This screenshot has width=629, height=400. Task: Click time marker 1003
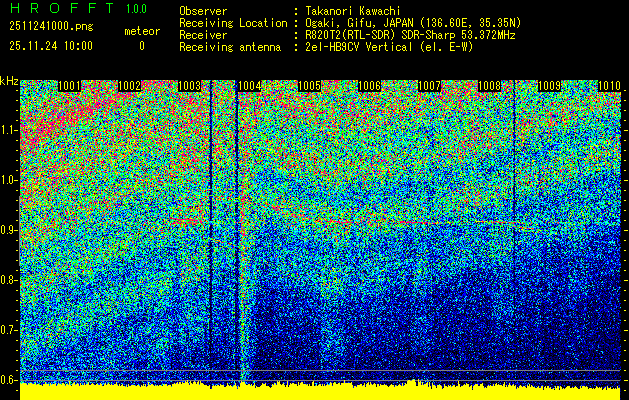click(189, 86)
